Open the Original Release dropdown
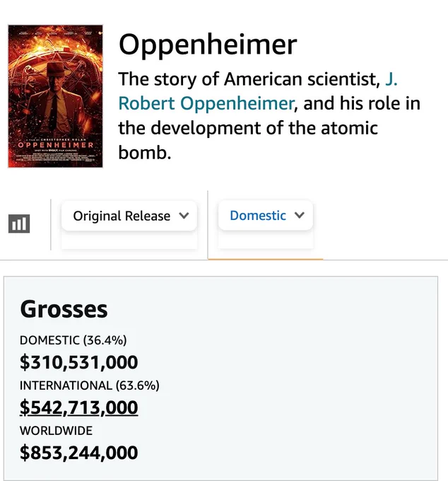Image resolution: width=448 pixels, height=481 pixels. click(129, 216)
